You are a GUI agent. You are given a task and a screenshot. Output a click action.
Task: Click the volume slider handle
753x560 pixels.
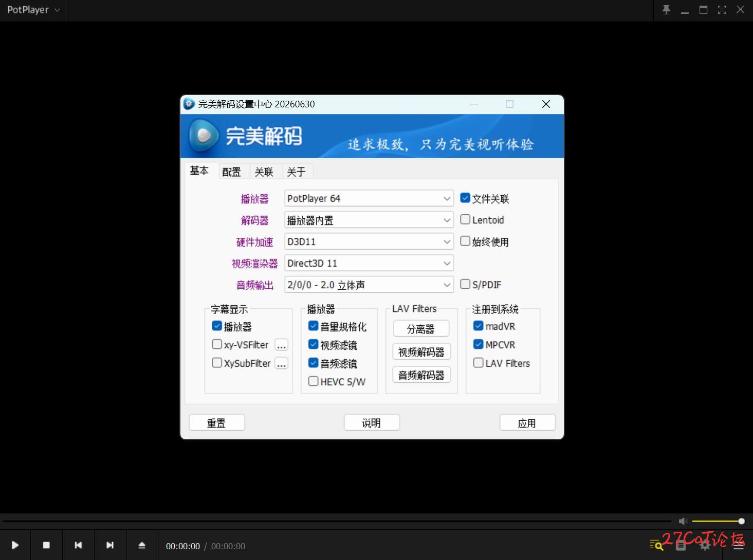[x=741, y=521]
